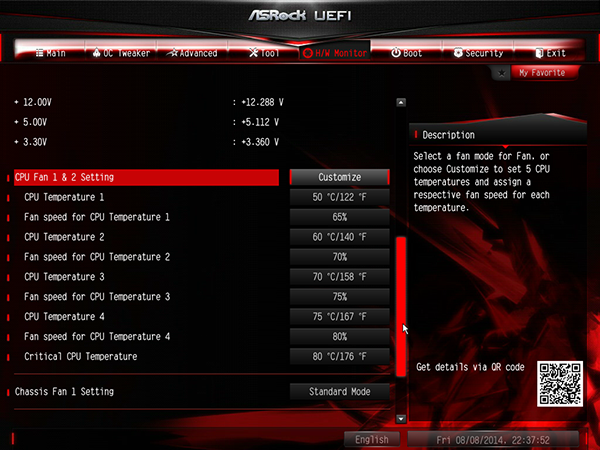
Task: Open the Security tab
Action: [x=478, y=53]
